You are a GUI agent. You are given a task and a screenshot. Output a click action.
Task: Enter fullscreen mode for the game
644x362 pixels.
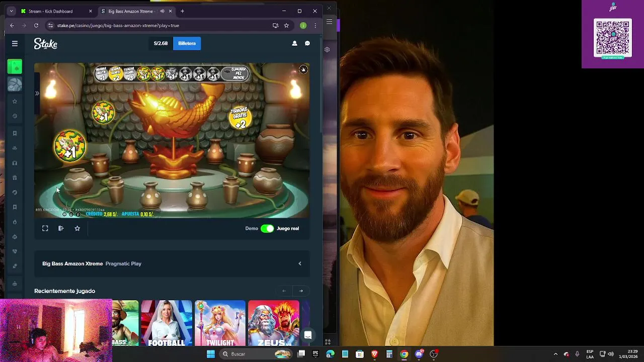45,228
